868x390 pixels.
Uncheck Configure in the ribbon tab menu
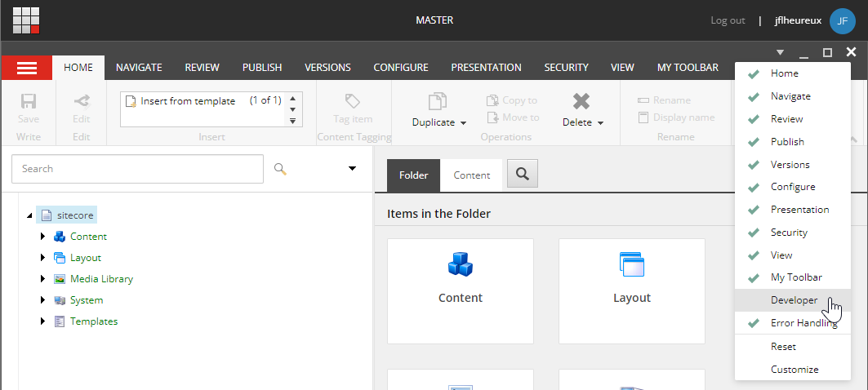tap(793, 187)
